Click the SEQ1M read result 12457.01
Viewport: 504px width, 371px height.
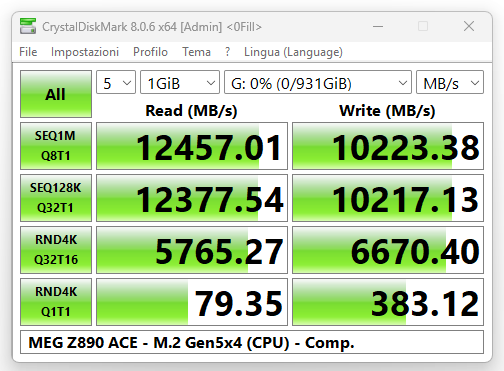tap(192, 146)
